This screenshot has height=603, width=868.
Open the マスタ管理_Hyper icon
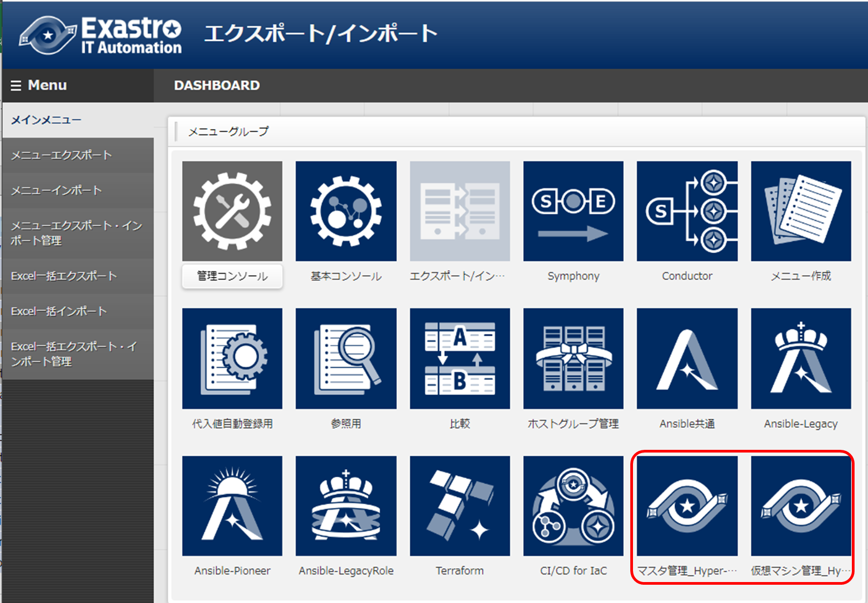687,506
